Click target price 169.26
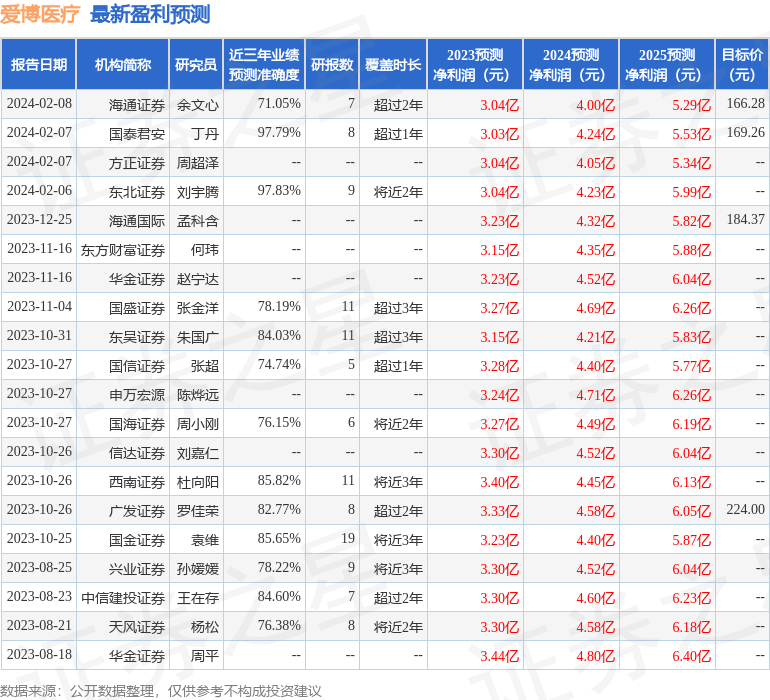This screenshot has width=770, height=700. (745, 133)
